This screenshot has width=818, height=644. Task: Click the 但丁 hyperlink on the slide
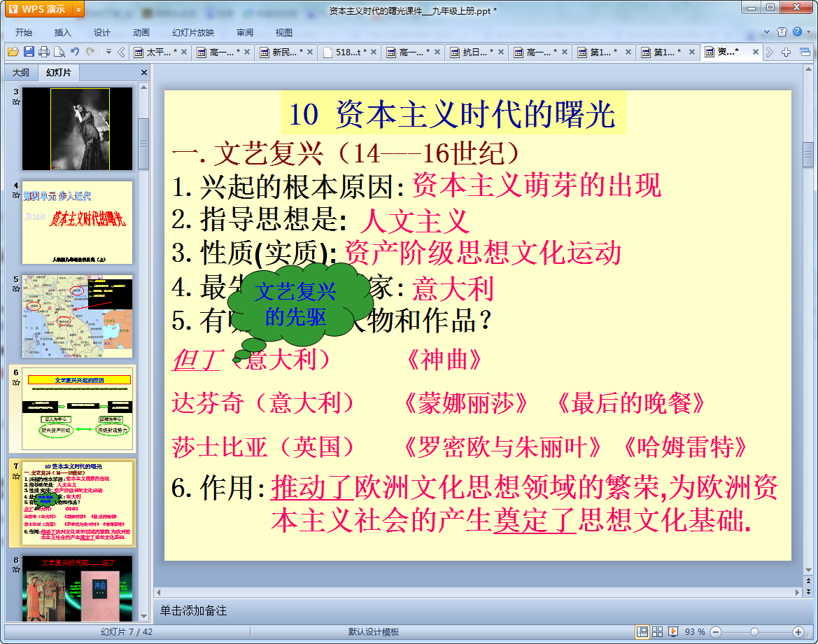[x=197, y=360]
